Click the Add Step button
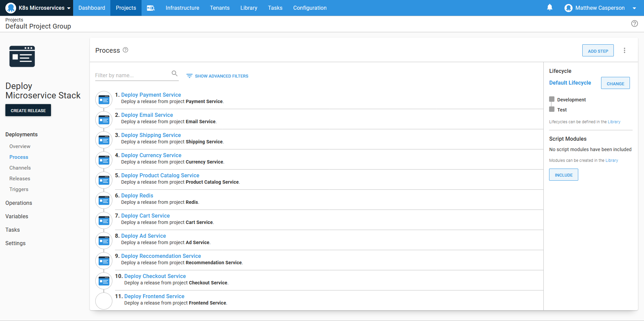This screenshot has height=321, width=644. point(598,50)
